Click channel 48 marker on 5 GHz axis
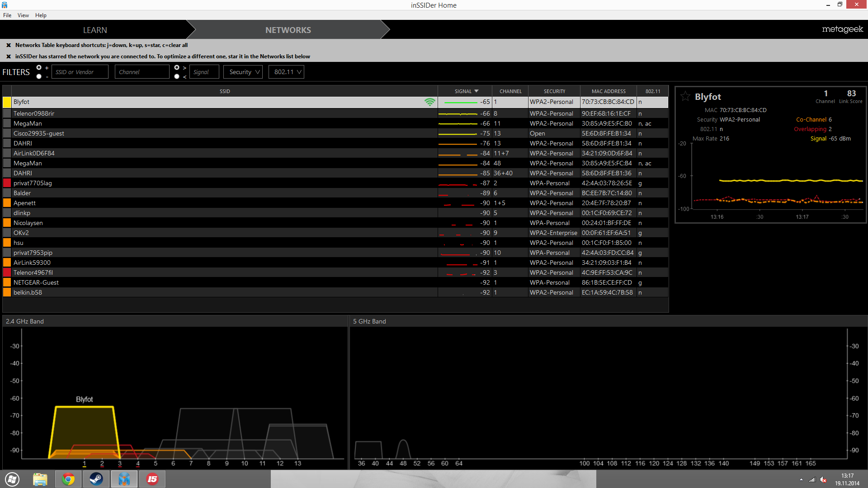 tap(403, 463)
